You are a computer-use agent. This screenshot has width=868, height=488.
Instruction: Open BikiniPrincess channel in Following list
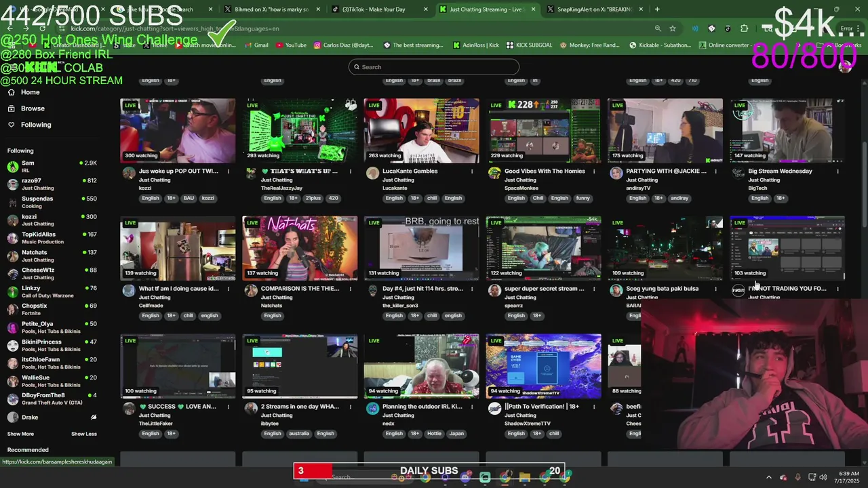[52, 345]
